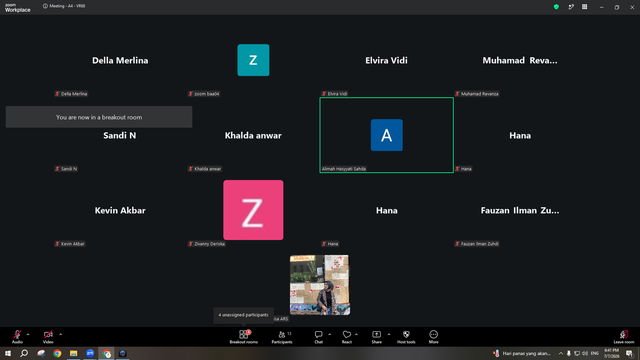Viewport: 640px width, 360px height.
Task: Select the Muhamad Reva... participant tile
Action: (520, 60)
